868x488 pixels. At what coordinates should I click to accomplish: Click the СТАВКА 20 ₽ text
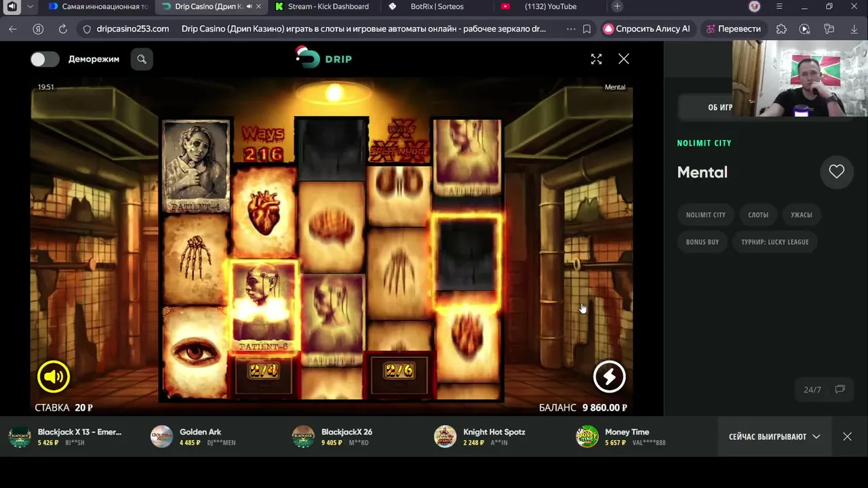pyautogui.click(x=64, y=407)
